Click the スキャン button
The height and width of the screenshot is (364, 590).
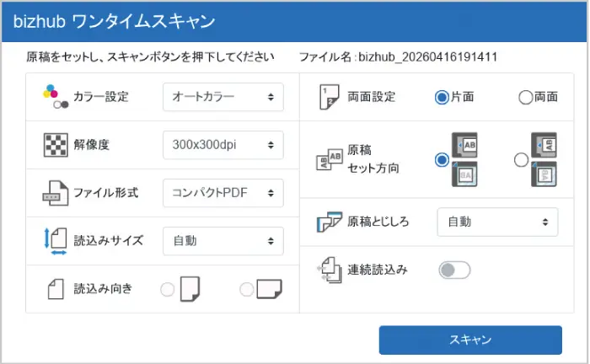click(x=470, y=340)
